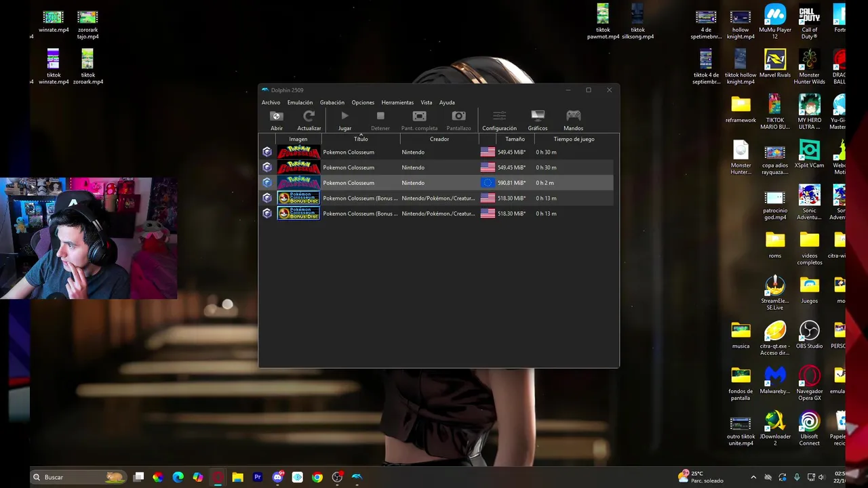Select the tiktok pawmot.mp4 desktop file
The height and width of the screenshot is (488, 868).
pos(603,22)
